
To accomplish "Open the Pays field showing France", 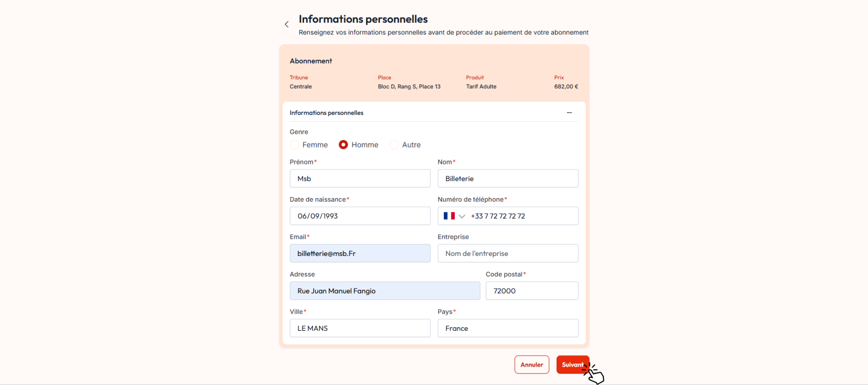I will point(508,328).
